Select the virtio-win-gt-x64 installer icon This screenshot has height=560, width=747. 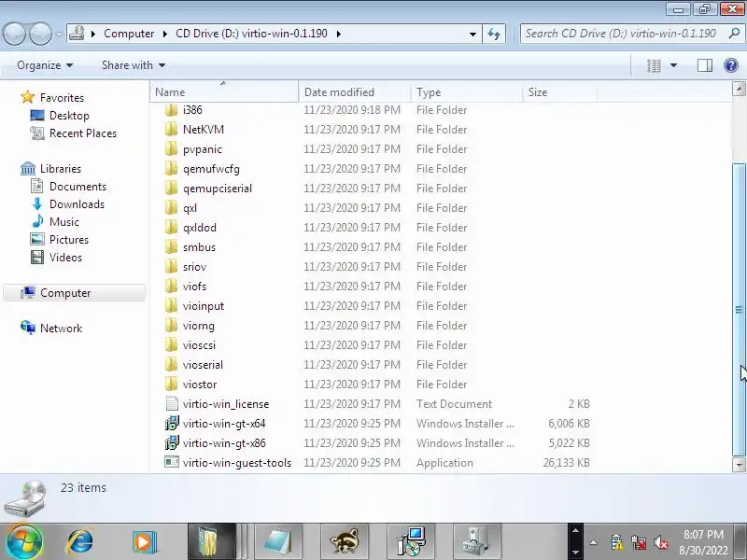172,424
